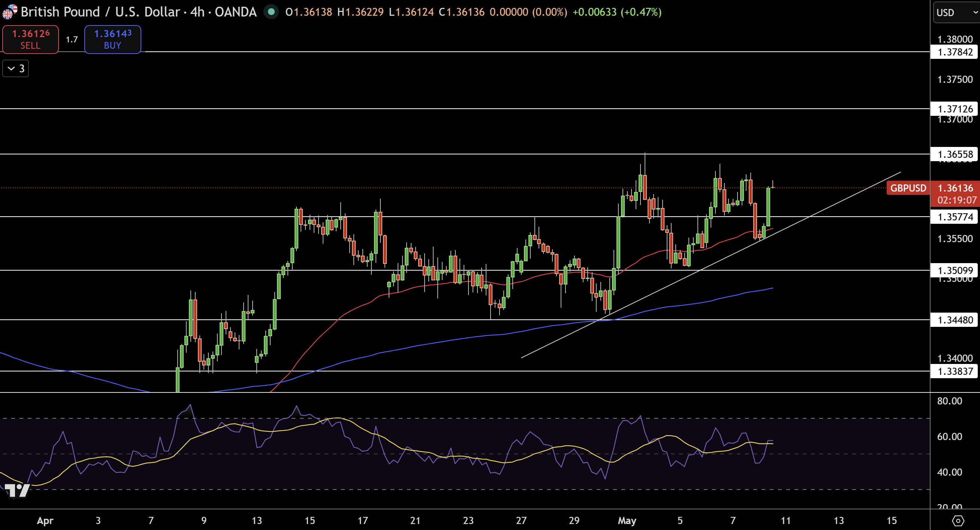Click the 40.00 RSI scale label
This screenshot has width=980, height=530.
click(950, 472)
